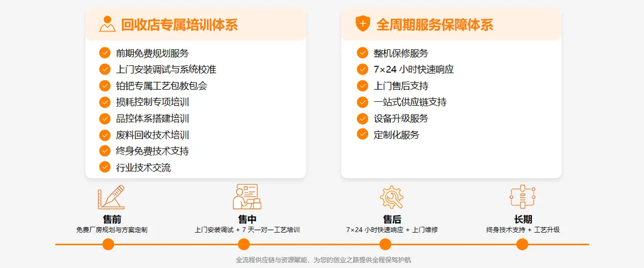Image resolution: width=644 pixels, height=268 pixels.
Task: Click the list item text 行业技术交流
Action: (x=143, y=168)
